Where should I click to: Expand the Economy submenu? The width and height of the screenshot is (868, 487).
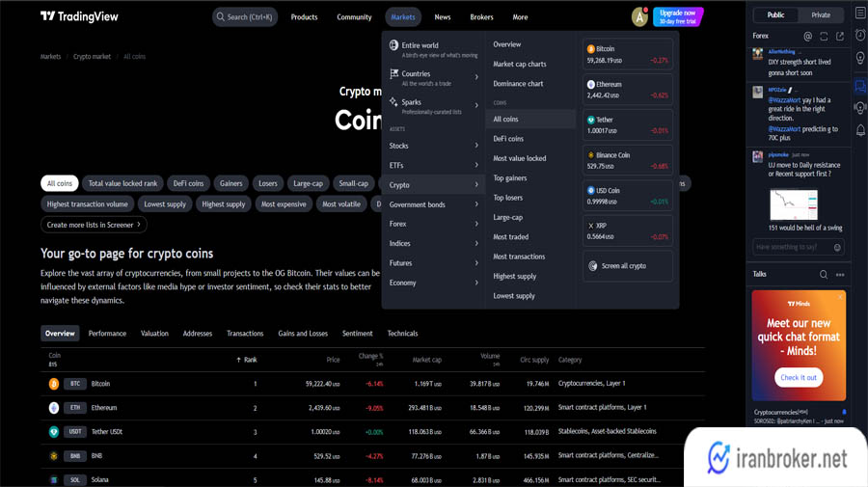476,283
